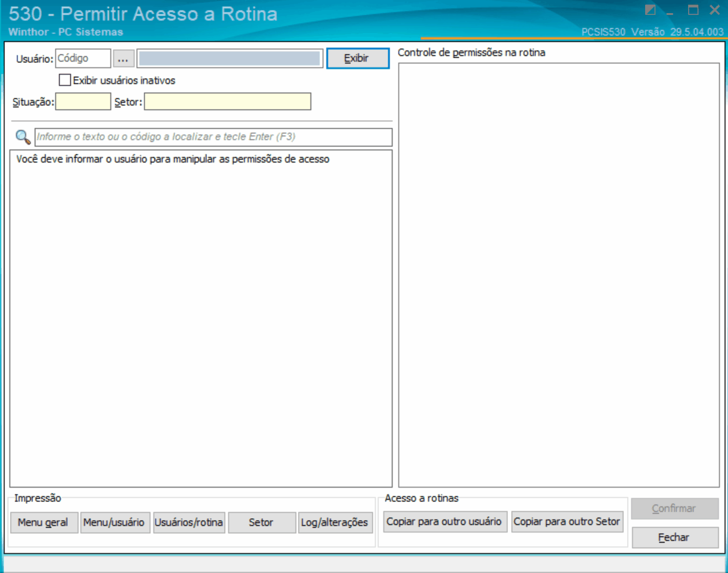Viewport: 728px width, 573px height.
Task: Click the Situação yellow field
Action: click(83, 102)
